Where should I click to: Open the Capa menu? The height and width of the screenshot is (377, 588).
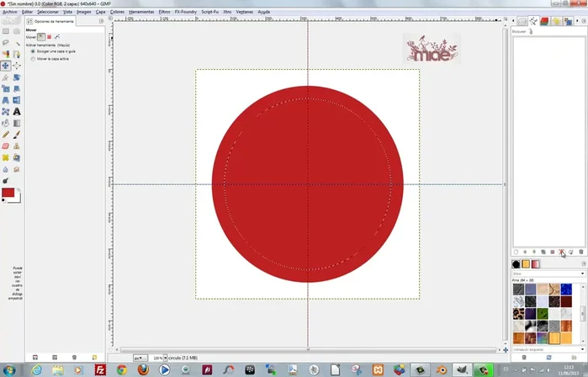point(100,13)
